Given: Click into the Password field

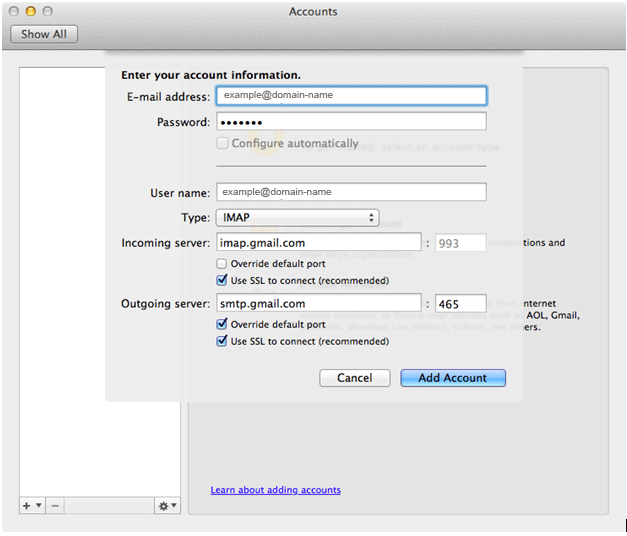Looking at the screenshot, I should click(x=351, y=121).
